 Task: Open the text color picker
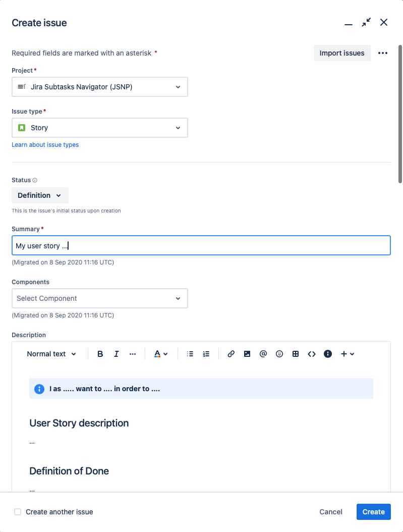click(x=161, y=354)
